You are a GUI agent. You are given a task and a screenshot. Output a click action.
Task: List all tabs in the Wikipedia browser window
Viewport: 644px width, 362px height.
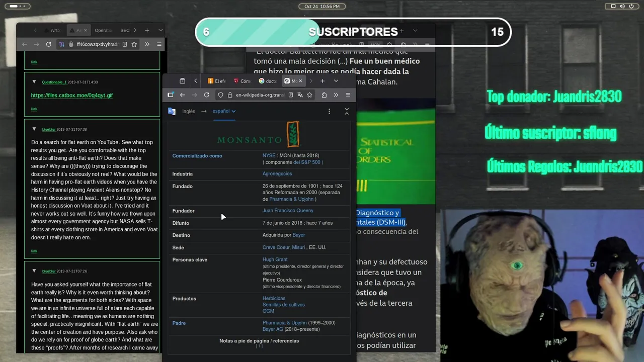[x=336, y=81]
